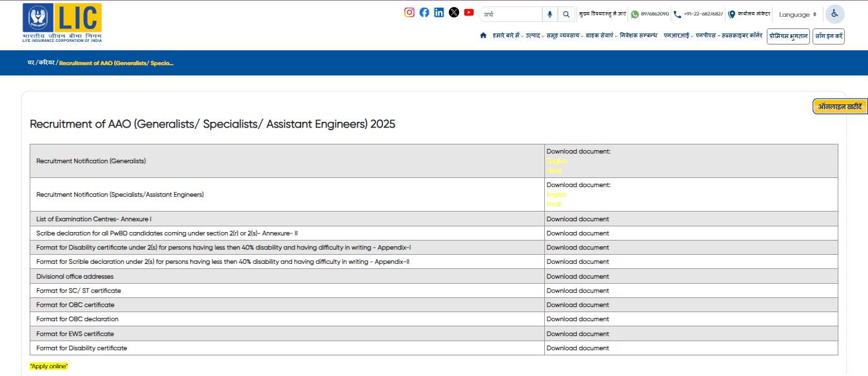Screen dimensions: 868x376
Task: Activate the voice search microphone icon
Action: (x=550, y=14)
